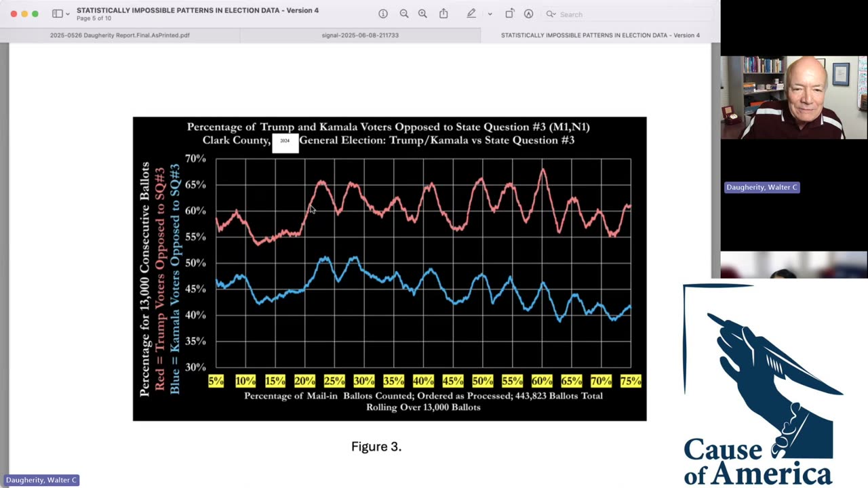The height and width of the screenshot is (488, 868).
Task: Activate the highlight pen tool
Action: 471,14
